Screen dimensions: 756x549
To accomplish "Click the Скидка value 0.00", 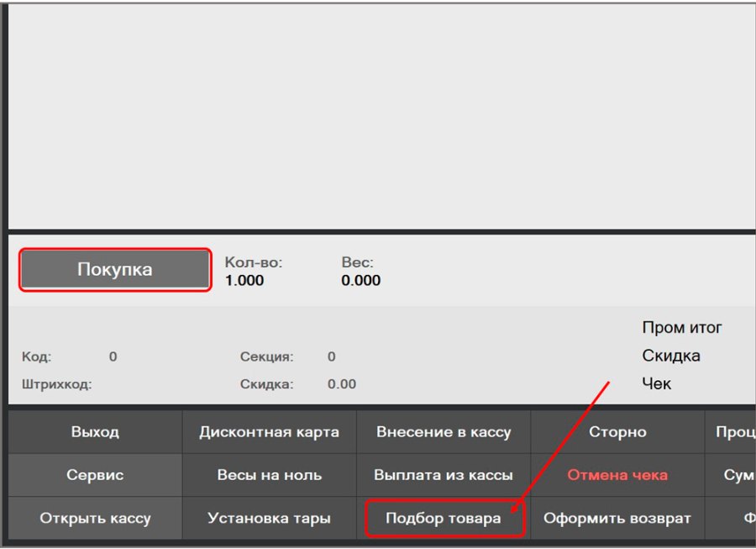I will [342, 384].
